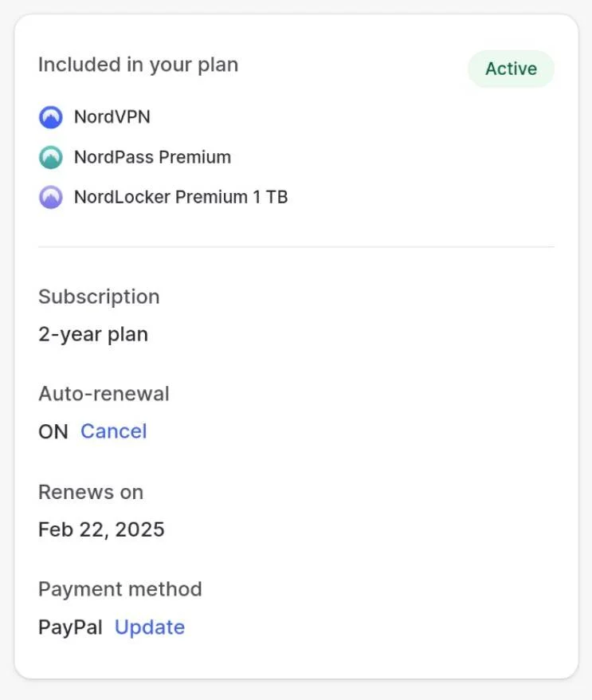Screen dimensions: 592x700
Task: Click the Subscription label
Action: [99, 297]
